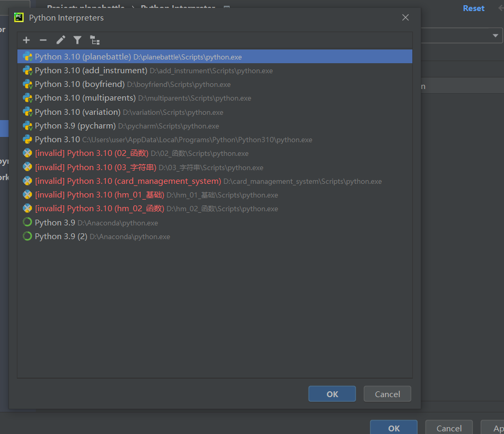This screenshot has height=434, width=504.
Task: Close the Python Interpreters dialog
Action: click(x=406, y=17)
